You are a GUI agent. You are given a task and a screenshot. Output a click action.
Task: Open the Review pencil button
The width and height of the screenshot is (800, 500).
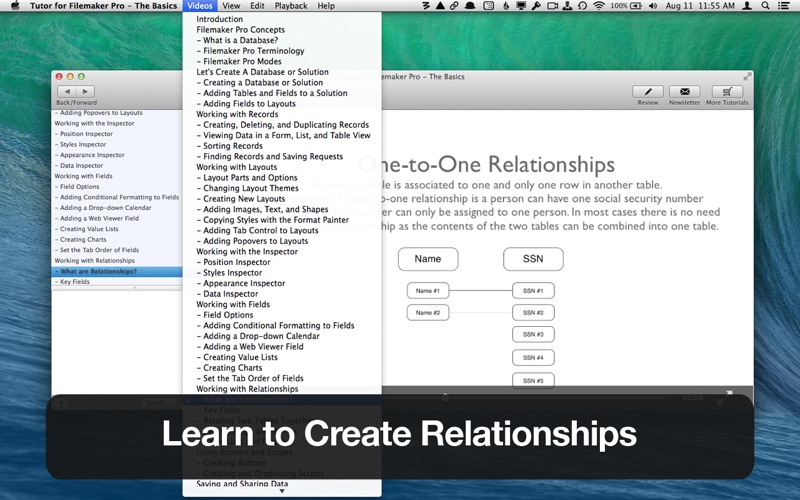click(x=647, y=91)
